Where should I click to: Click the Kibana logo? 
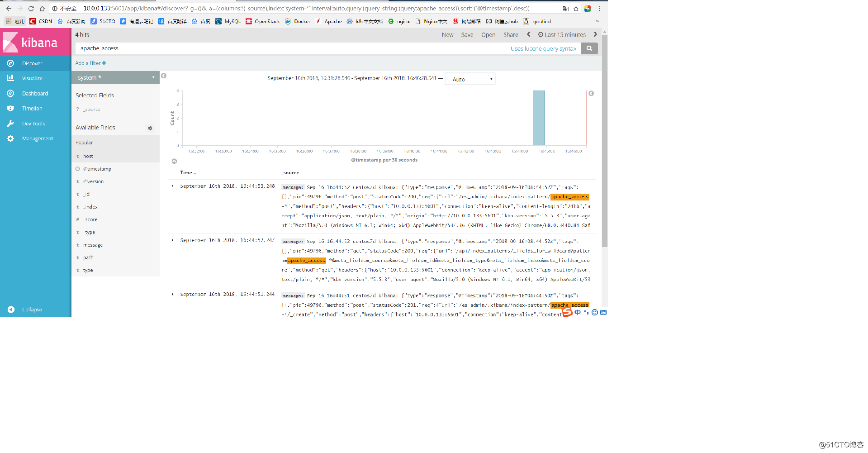(35, 42)
